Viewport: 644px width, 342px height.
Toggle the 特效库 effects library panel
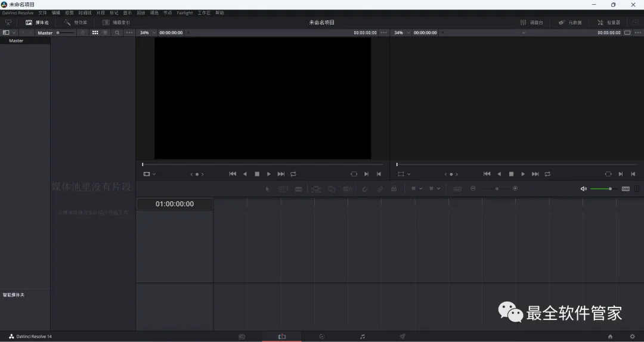pos(76,23)
